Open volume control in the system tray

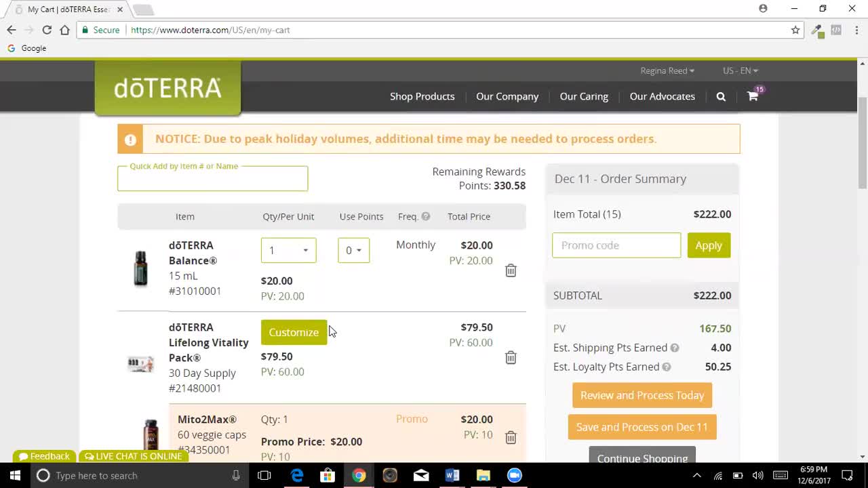(x=757, y=475)
